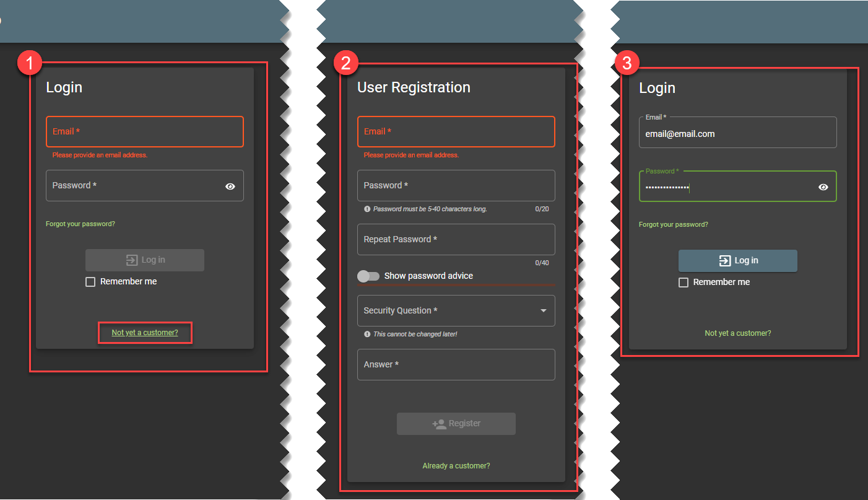Click the red step badge numbered 3
868x500 pixels.
627,63
